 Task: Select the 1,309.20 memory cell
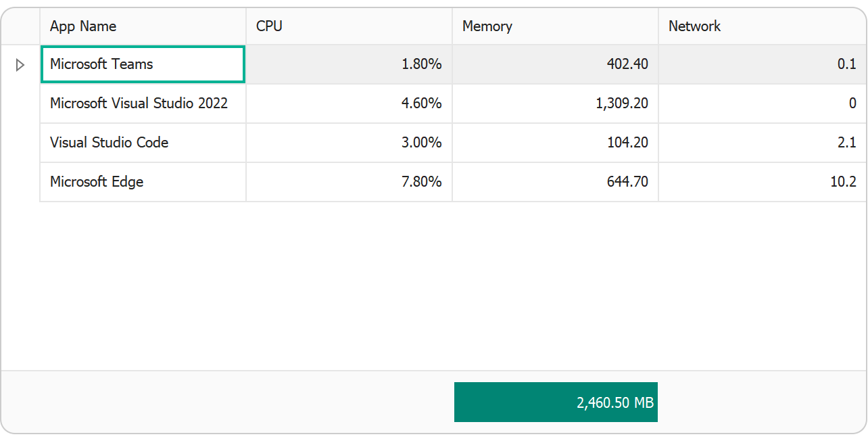click(555, 103)
